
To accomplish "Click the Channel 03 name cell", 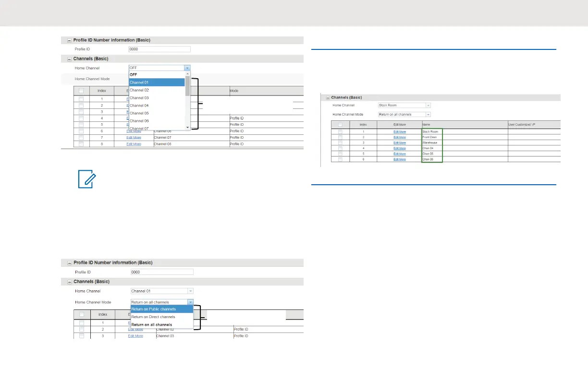I will click(x=195, y=336).
